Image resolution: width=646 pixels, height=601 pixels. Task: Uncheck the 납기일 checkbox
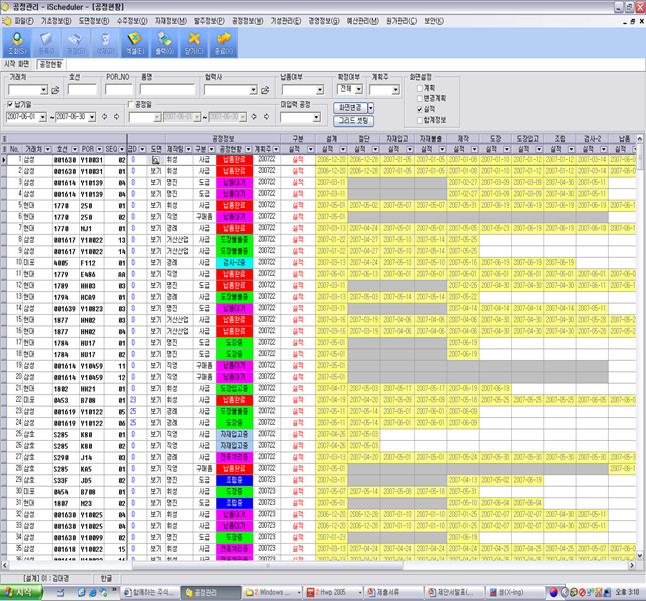point(10,105)
